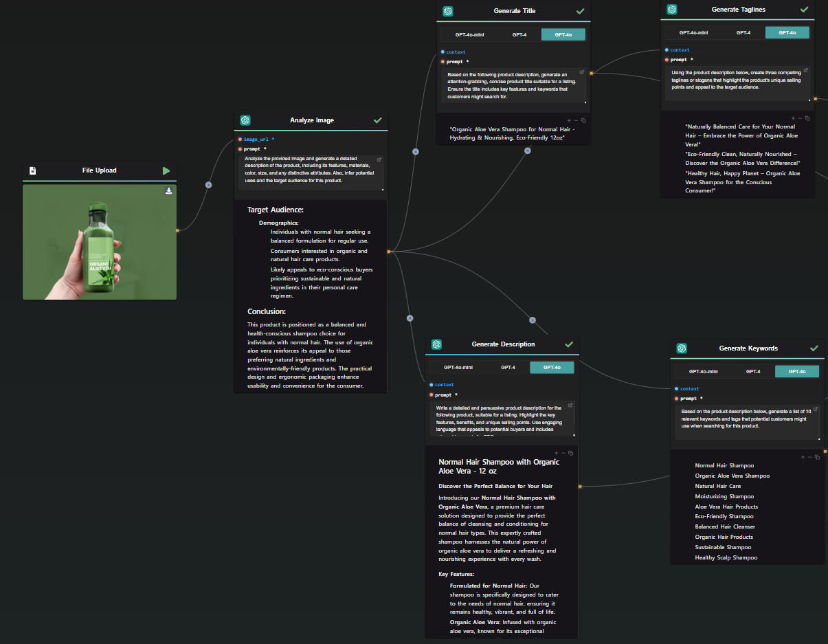Click the image_url input port on Analyze Image
Image resolution: width=828 pixels, height=644 pixels.
240,140
